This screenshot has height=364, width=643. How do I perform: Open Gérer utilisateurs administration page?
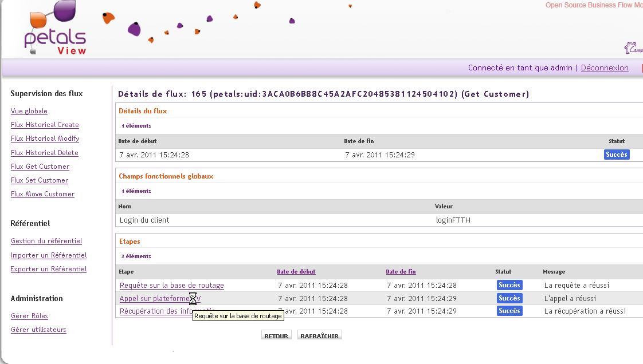point(38,330)
